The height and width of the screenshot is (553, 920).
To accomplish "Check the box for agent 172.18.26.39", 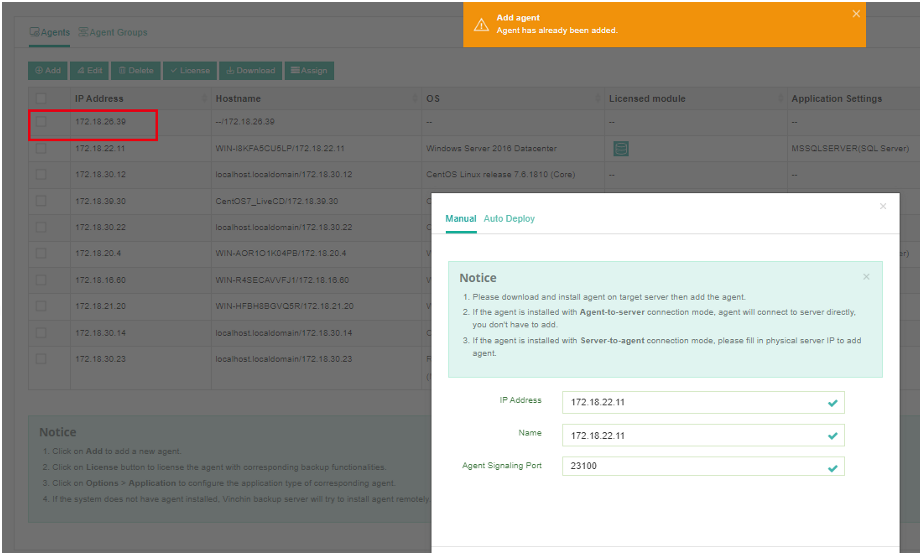I will 41,122.
